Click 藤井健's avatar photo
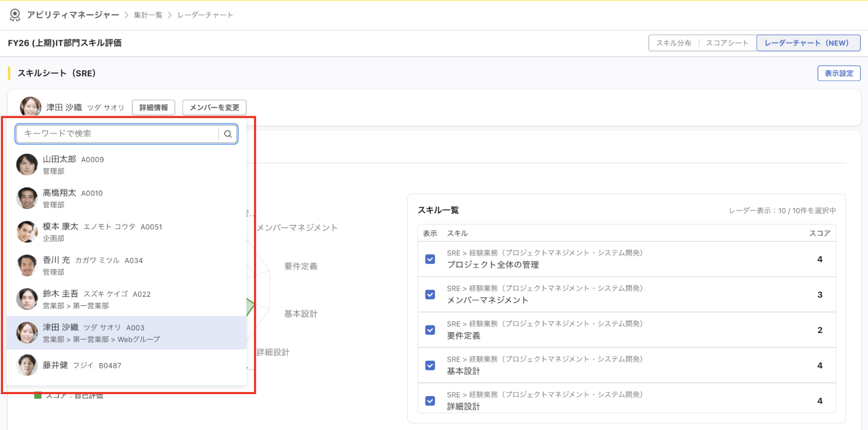Viewport: 868px width, 430px height. tap(27, 365)
